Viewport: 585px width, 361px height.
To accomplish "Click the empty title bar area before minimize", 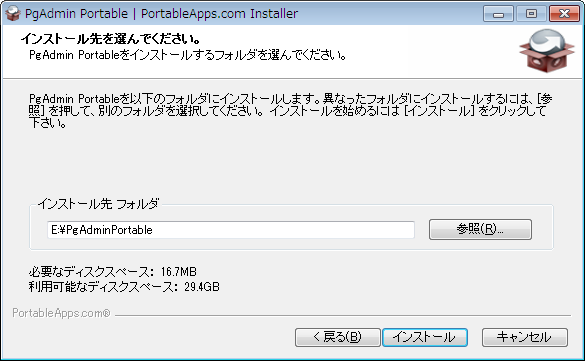I will (x=390, y=13).
